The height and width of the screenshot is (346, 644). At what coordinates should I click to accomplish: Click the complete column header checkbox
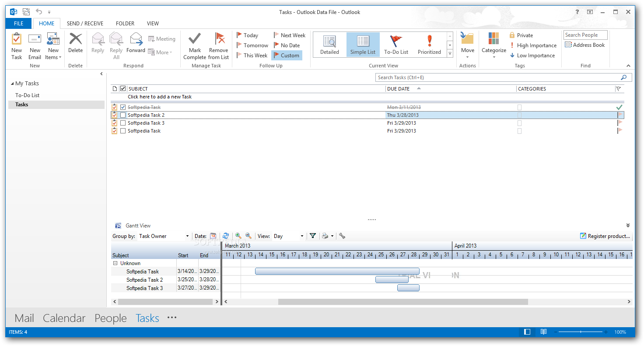(123, 89)
